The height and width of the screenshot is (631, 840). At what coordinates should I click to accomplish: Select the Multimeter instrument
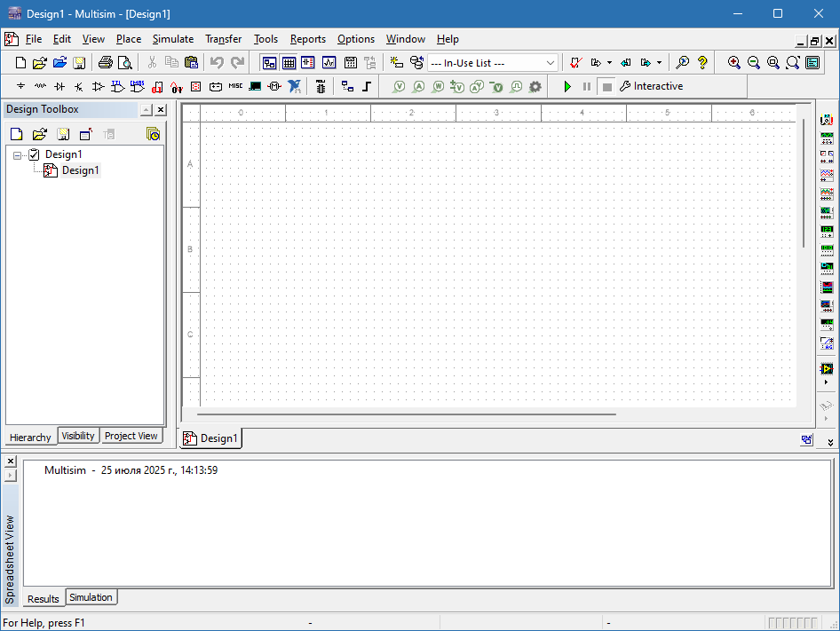coord(827,120)
